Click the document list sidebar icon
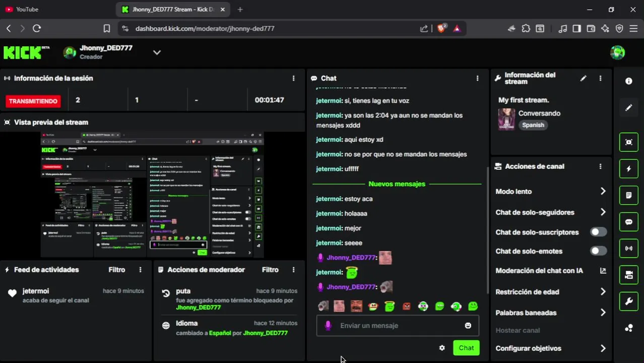The width and height of the screenshot is (644, 363). (629, 195)
